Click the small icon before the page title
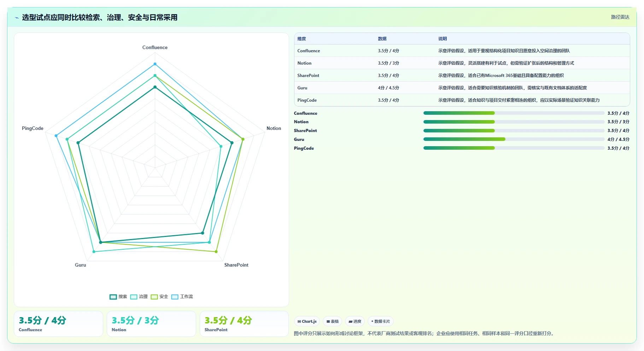Screen dimensions: 644x351 [x=17, y=18]
